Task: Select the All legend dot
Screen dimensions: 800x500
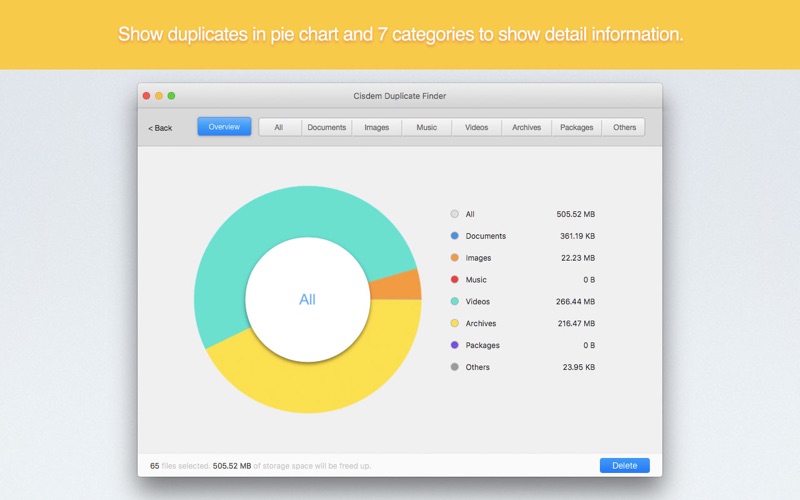Action: tap(455, 214)
